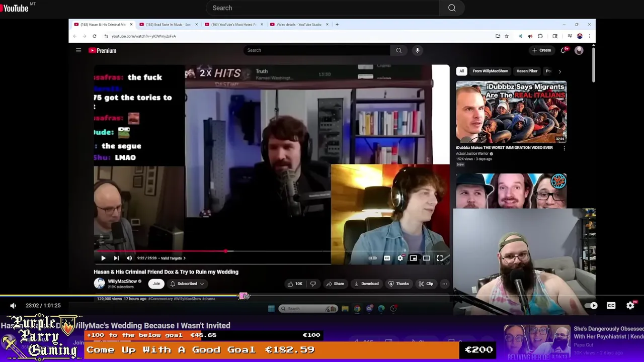This screenshot has height=362, width=644.
Task: Open the browser extensions puzzle icon
Action: (x=540, y=36)
